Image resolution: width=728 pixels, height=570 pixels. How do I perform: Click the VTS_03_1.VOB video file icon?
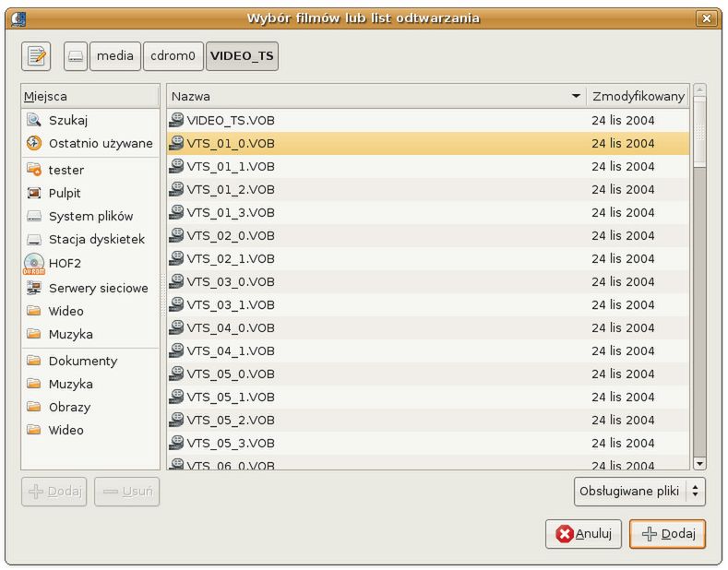[x=176, y=304]
